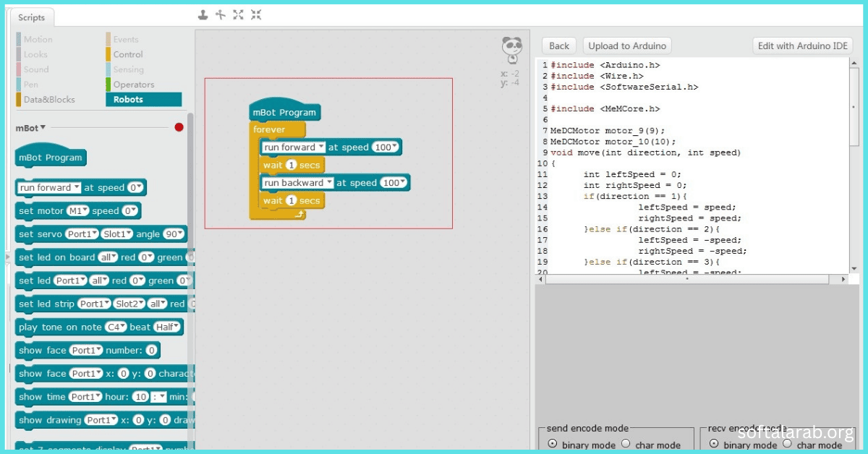Open show time colon separator dropdown
Screen dimensions: 868x454
(159, 397)
